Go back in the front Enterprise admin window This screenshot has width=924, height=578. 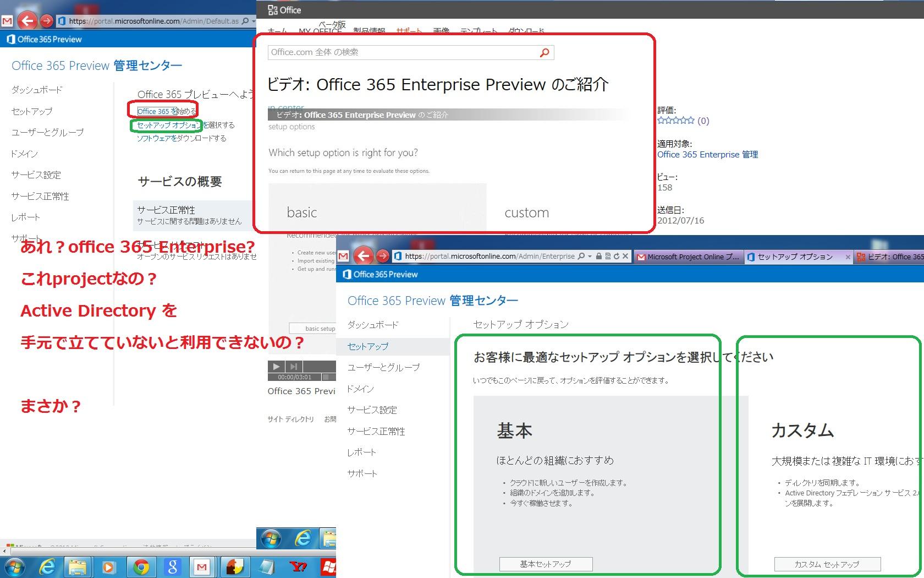point(363,256)
